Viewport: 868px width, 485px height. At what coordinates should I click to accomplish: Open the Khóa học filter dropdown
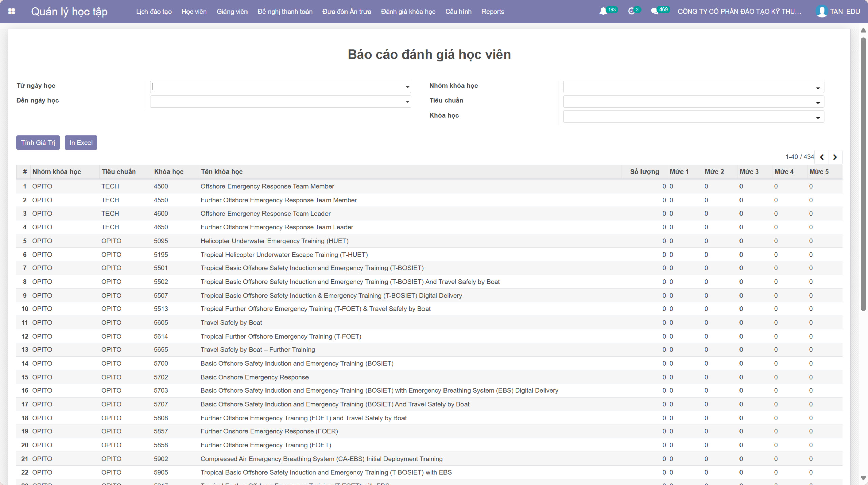point(818,118)
